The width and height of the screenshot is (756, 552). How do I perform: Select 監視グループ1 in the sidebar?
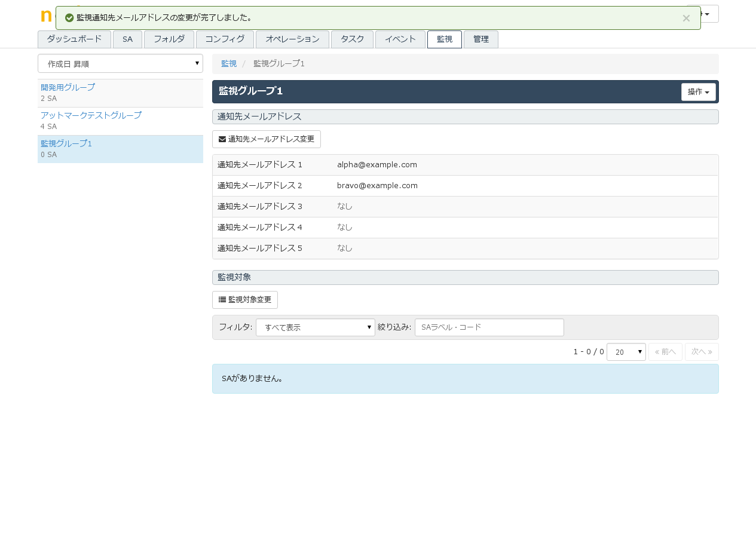(x=66, y=143)
